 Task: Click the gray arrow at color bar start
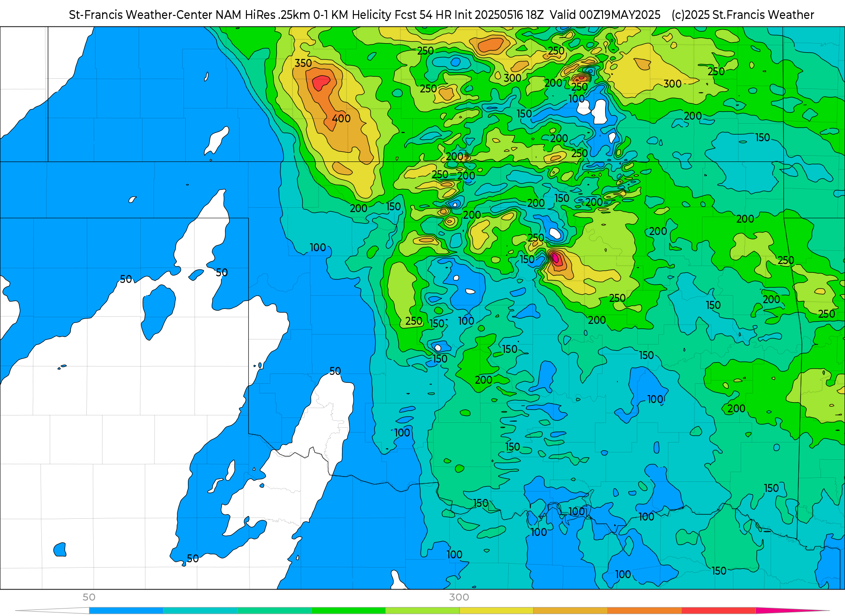point(52,611)
